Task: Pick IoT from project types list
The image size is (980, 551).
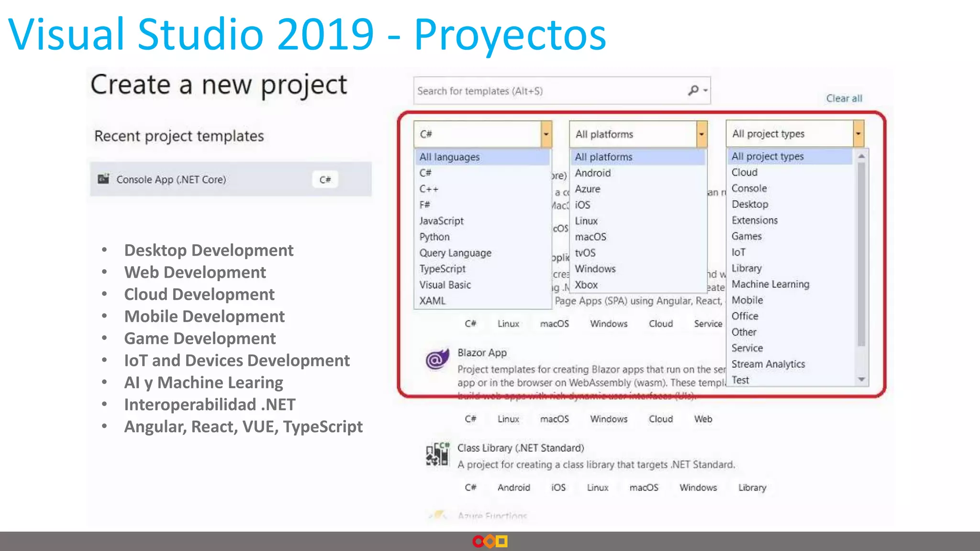Action: click(790, 252)
